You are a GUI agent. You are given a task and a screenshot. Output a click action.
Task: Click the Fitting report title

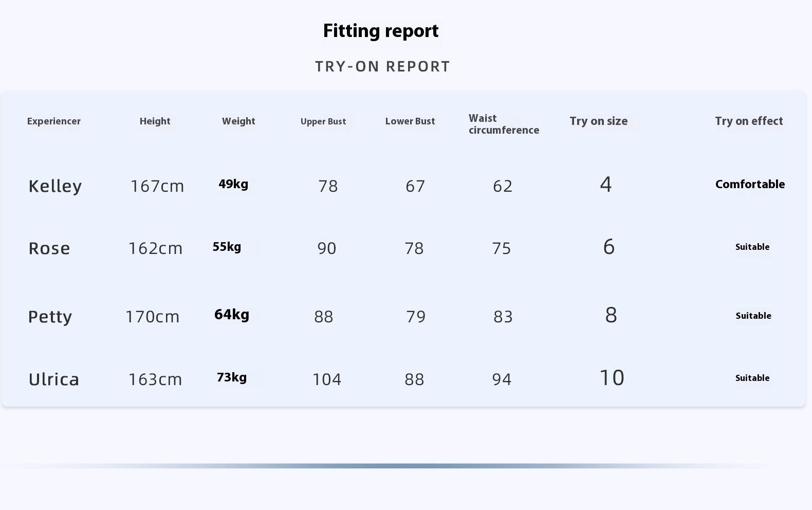[x=381, y=31]
